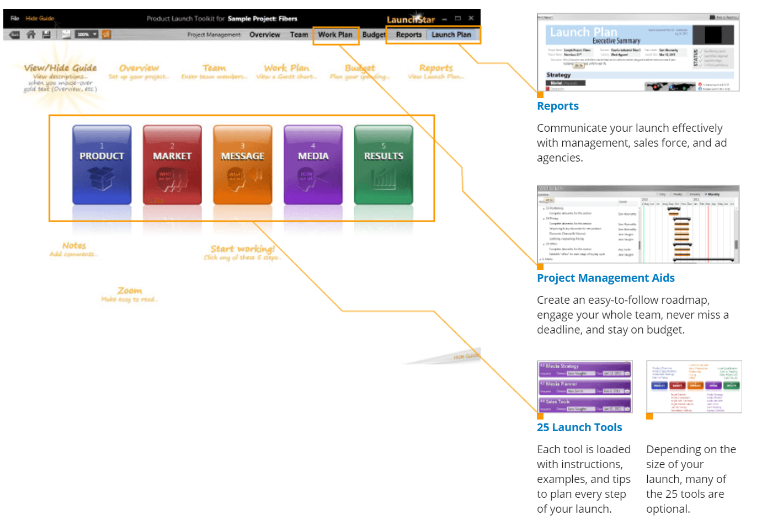Open the Budget tab
762x532 pixels.
[374, 35]
